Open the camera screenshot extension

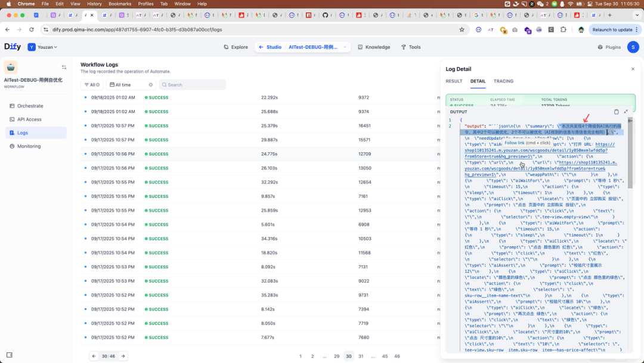[515, 30]
